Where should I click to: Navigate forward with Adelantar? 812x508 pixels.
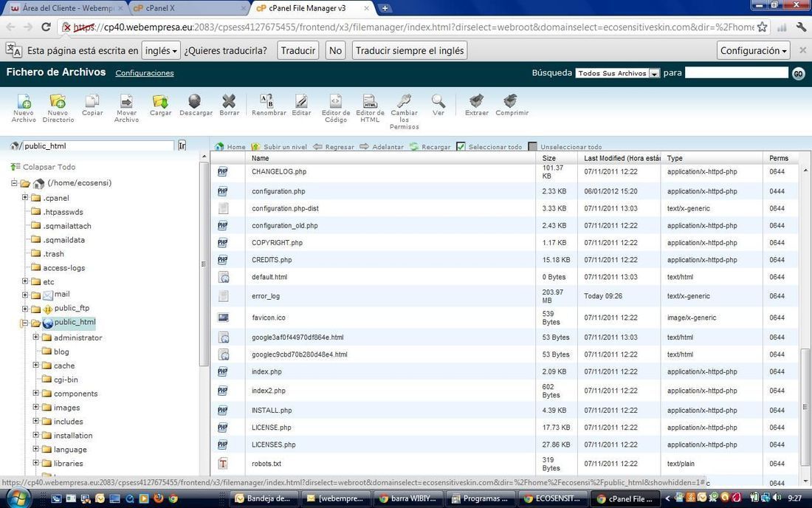pos(382,146)
